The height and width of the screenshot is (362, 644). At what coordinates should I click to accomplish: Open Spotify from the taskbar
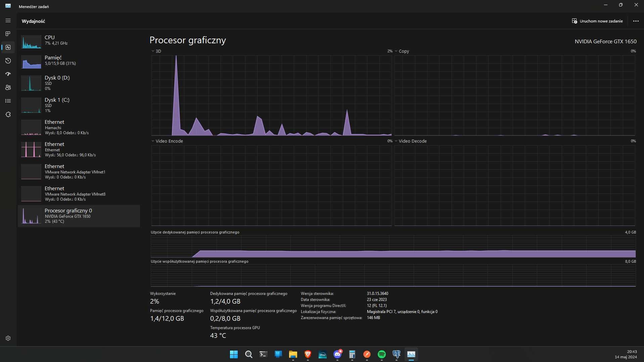381,354
